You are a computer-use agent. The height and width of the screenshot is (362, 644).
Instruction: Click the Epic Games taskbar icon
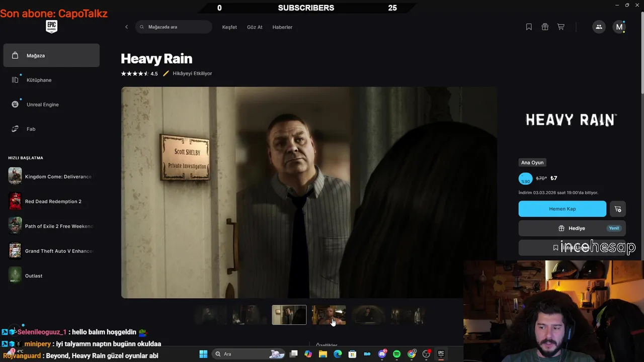(x=441, y=354)
